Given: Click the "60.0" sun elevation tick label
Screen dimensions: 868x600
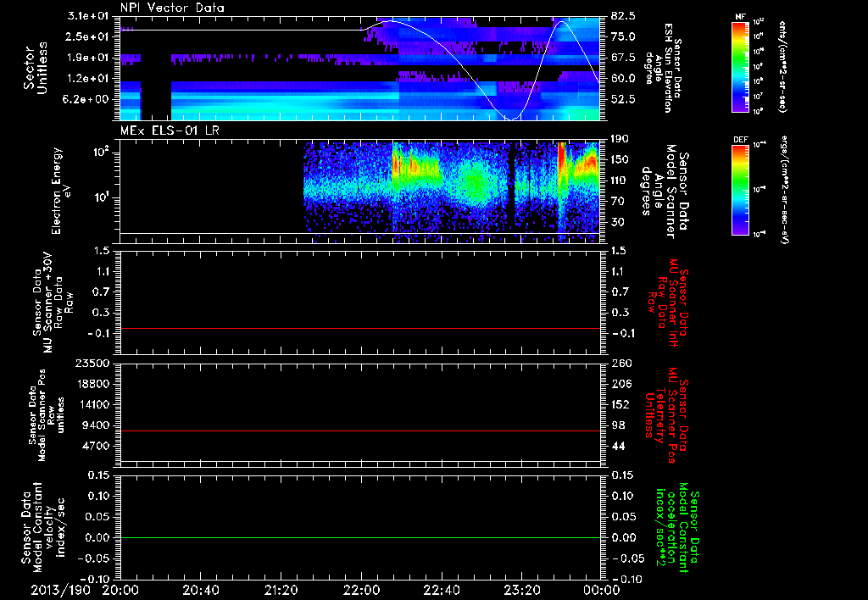Looking at the screenshot, I should 623,79.
